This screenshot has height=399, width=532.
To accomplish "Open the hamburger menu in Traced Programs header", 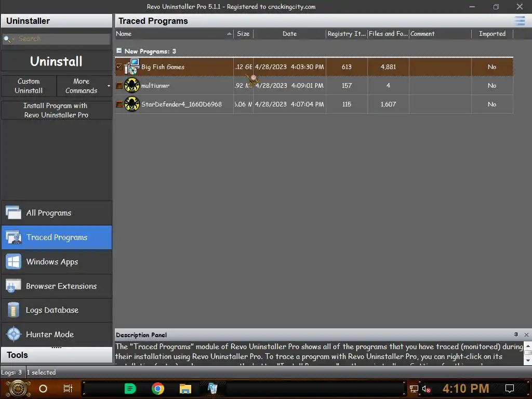I will (x=520, y=21).
